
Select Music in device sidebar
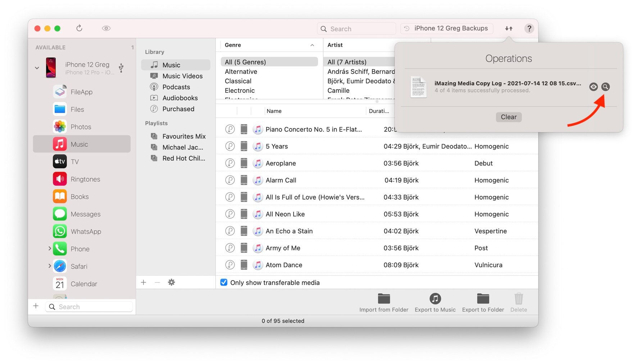(82, 144)
